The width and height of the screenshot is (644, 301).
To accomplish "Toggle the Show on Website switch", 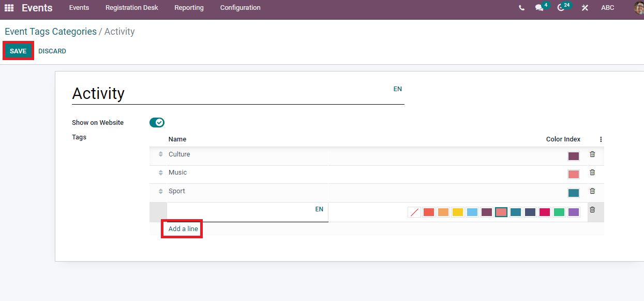I will (157, 123).
